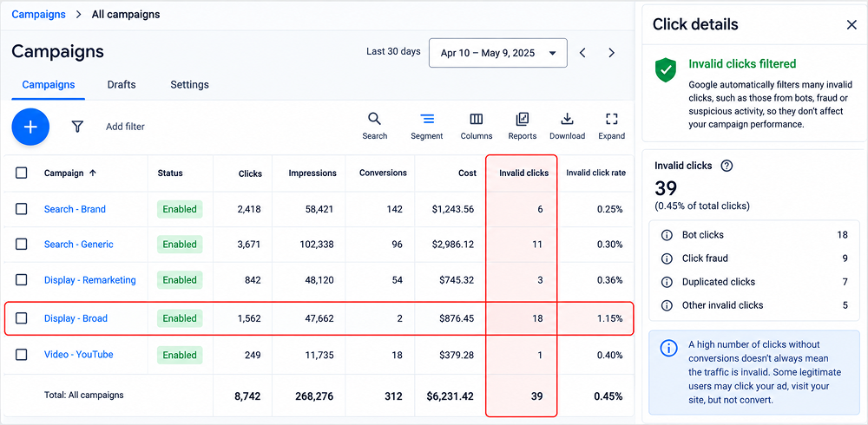The height and width of the screenshot is (425, 868).
Task: Click the Enabled status for Display - Broad
Action: [180, 318]
